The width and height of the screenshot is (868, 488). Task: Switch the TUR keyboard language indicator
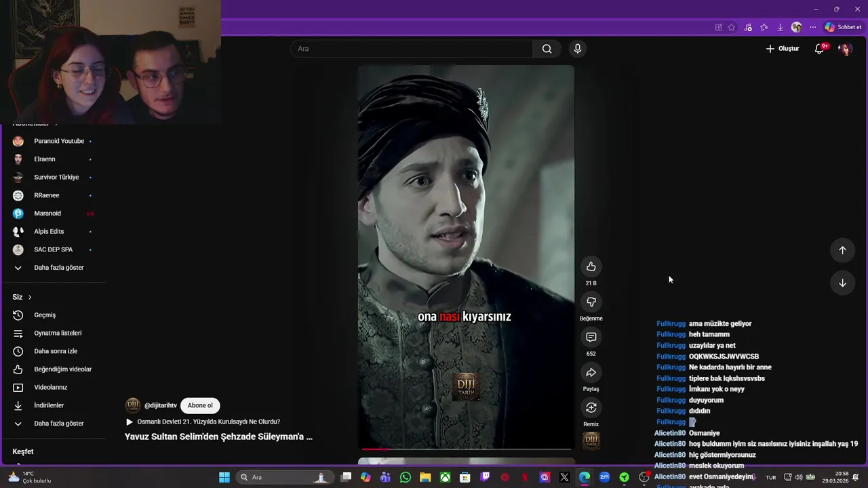click(771, 478)
